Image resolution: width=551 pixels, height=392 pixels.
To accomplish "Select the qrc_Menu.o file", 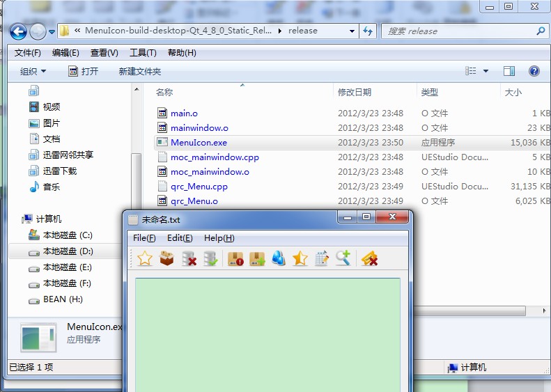I will 194,201.
